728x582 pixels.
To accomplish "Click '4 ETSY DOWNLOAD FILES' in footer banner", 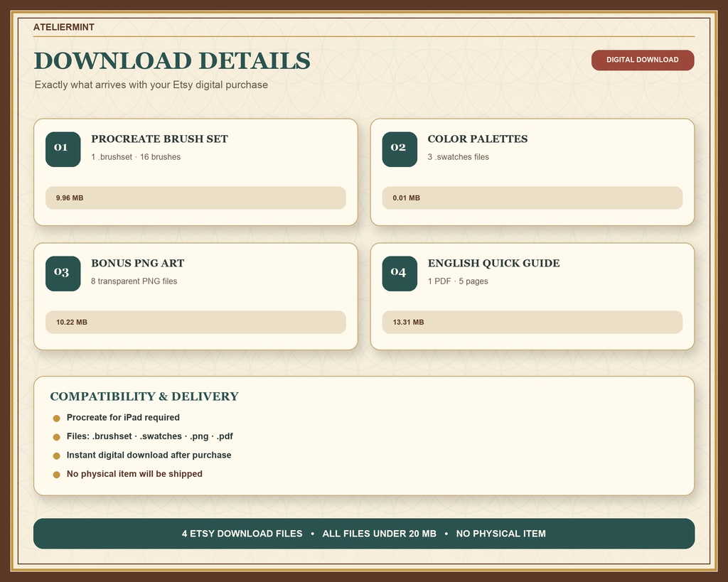I will 242,534.
